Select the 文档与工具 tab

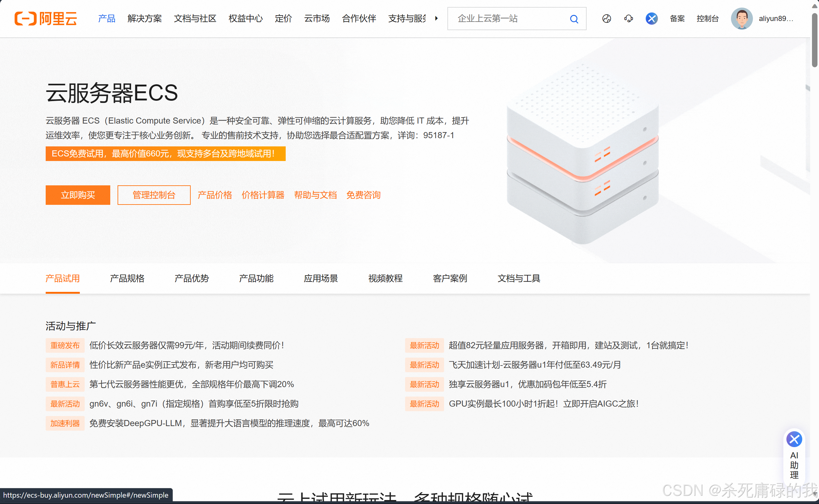click(519, 278)
